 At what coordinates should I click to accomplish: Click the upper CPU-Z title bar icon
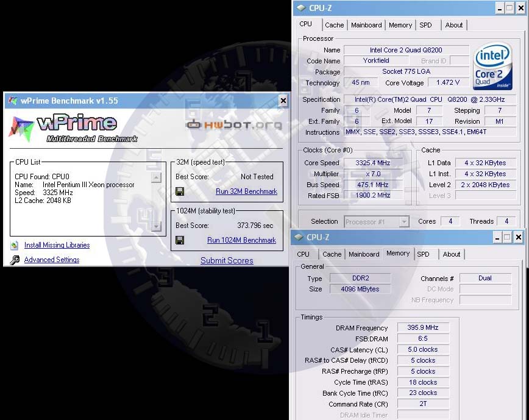(301, 8)
